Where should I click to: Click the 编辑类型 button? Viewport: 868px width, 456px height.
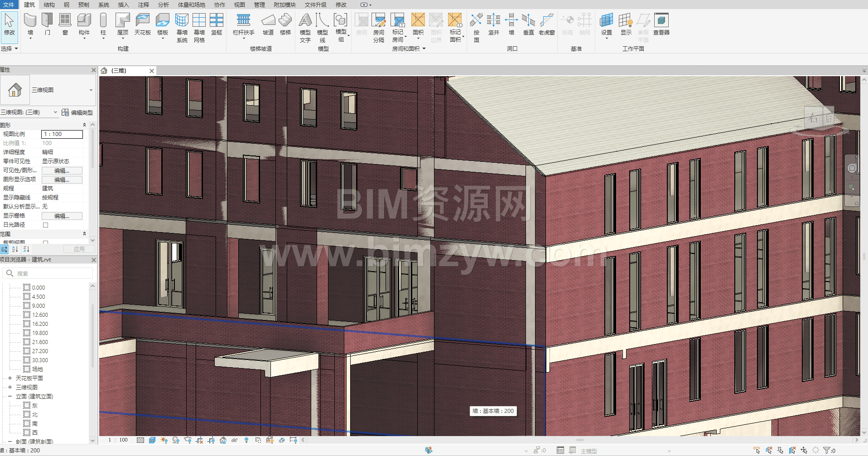click(x=77, y=112)
